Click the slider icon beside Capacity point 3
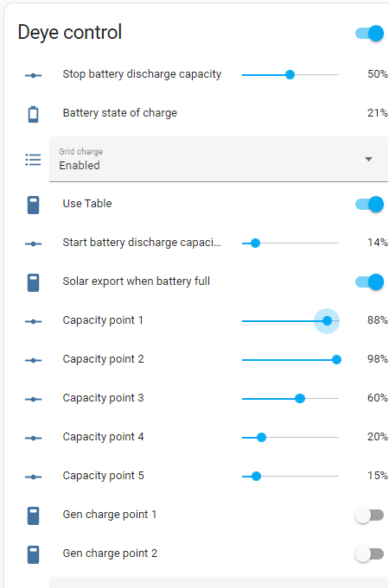The height and width of the screenshot is (588, 389). 33,399
